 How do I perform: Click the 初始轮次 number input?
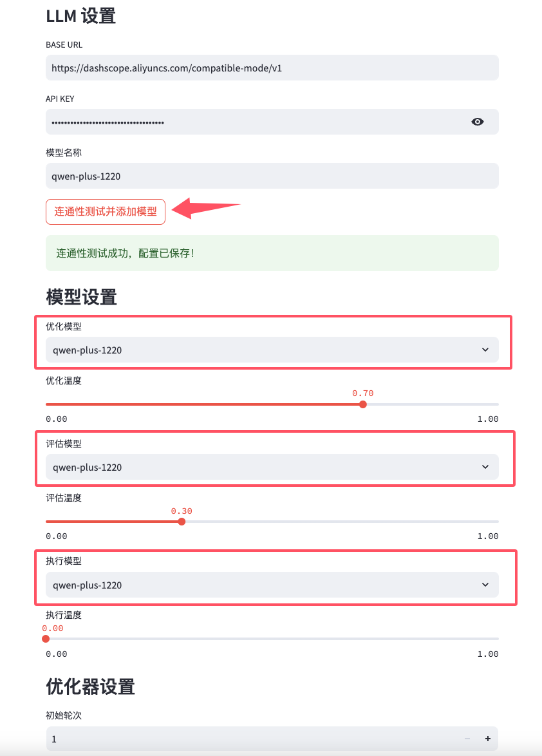click(x=253, y=739)
